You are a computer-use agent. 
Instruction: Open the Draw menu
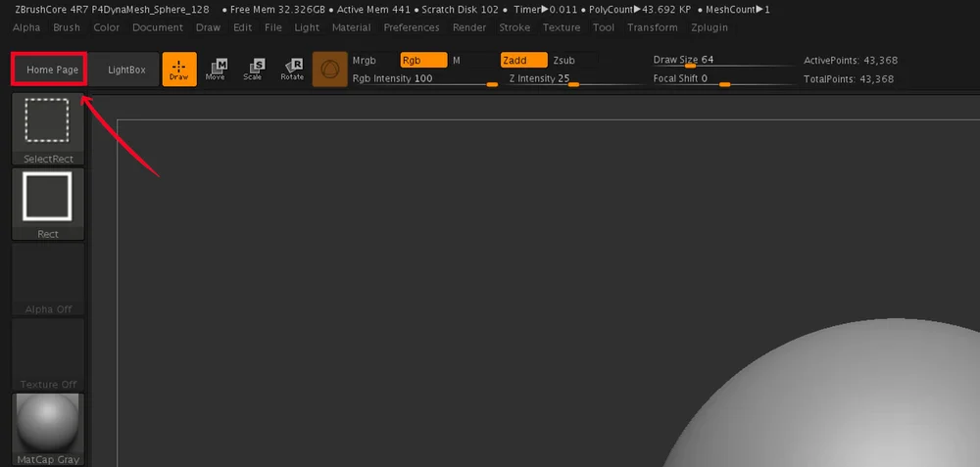tap(208, 27)
